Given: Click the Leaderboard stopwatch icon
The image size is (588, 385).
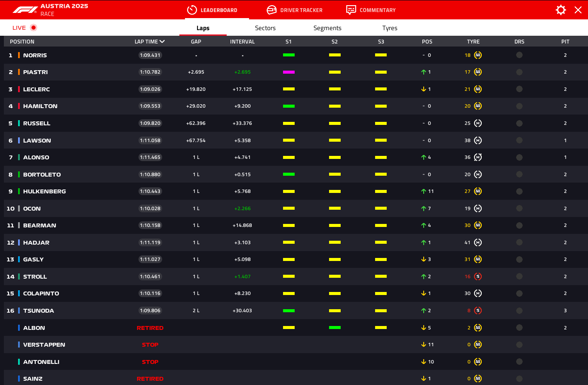Looking at the screenshot, I should point(192,10).
